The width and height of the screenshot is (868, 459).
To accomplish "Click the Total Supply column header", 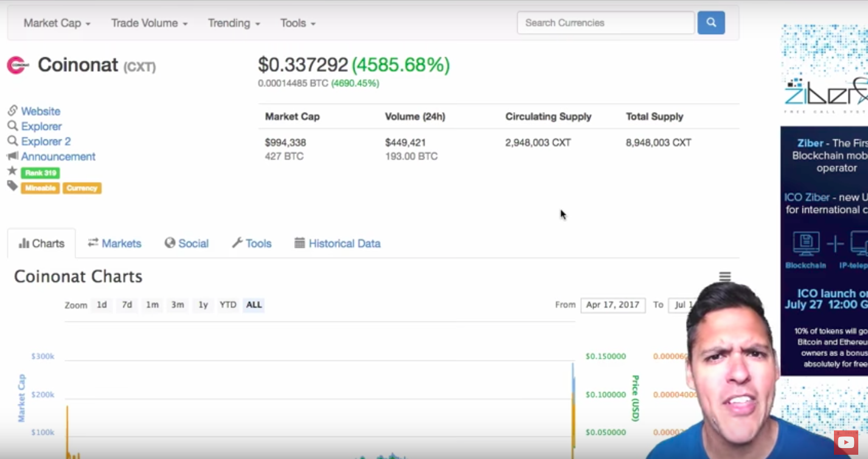I will (654, 116).
